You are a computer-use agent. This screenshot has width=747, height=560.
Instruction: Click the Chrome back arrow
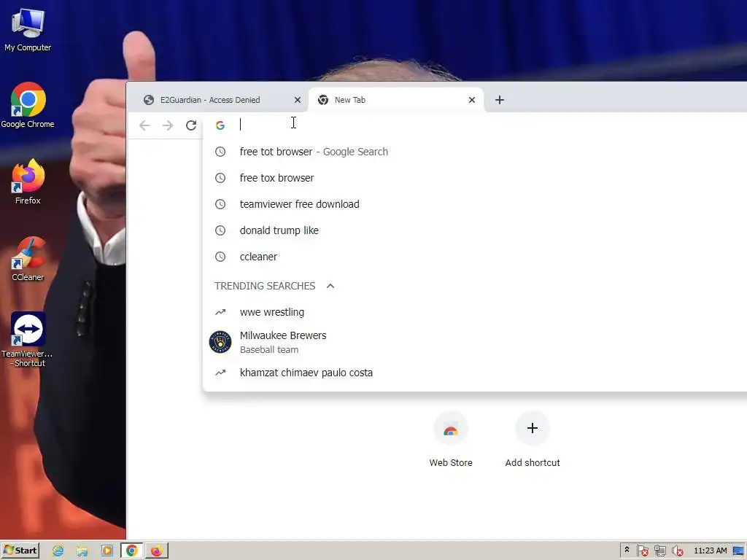pyautogui.click(x=144, y=125)
